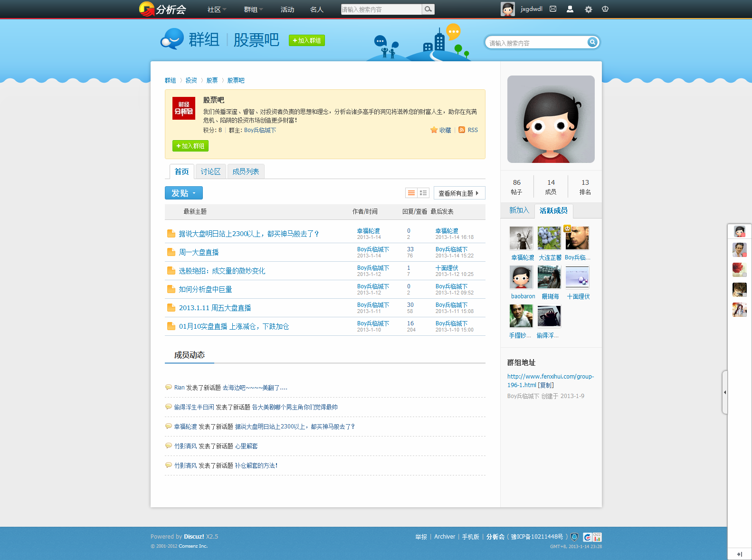Switch to the 新加入 members tab
This screenshot has height=560, width=752.
tap(519, 210)
